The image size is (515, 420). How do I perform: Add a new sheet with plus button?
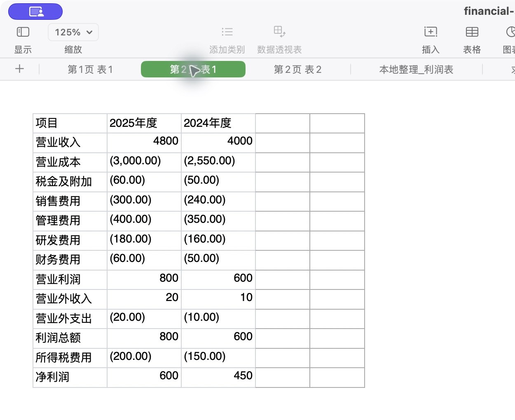pyautogui.click(x=19, y=69)
